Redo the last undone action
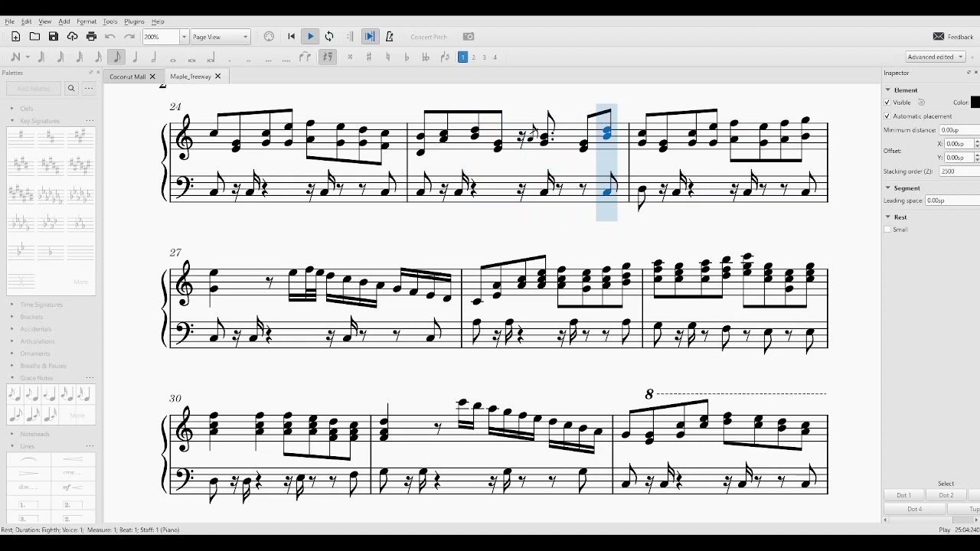Image resolution: width=980 pixels, height=551 pixels. point(129,37)
